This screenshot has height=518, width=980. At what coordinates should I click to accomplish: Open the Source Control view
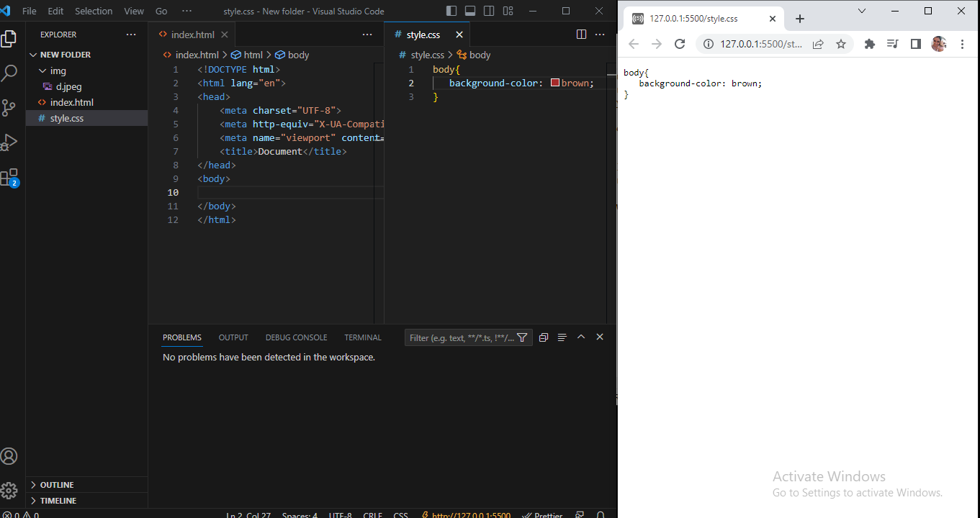click(x=9, y=108)
